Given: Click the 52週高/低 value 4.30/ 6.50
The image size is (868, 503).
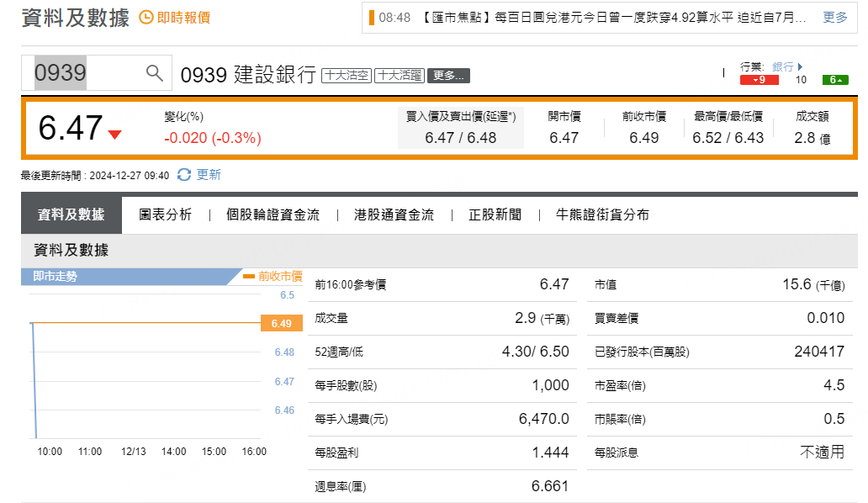Looking at the screenshot, I should (535, 352).
